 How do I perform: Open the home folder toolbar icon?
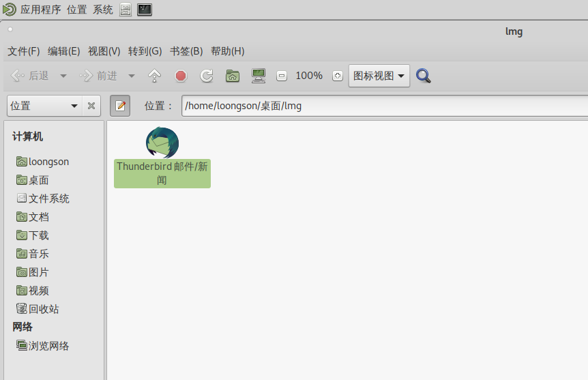click(x=233, y=76)
